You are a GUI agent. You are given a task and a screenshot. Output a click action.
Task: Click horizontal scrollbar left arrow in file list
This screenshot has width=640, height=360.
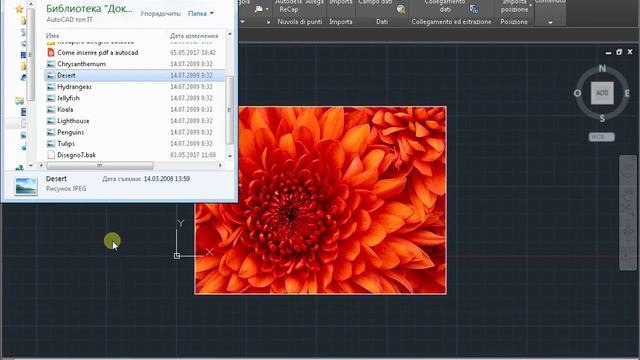pos(41,165)
